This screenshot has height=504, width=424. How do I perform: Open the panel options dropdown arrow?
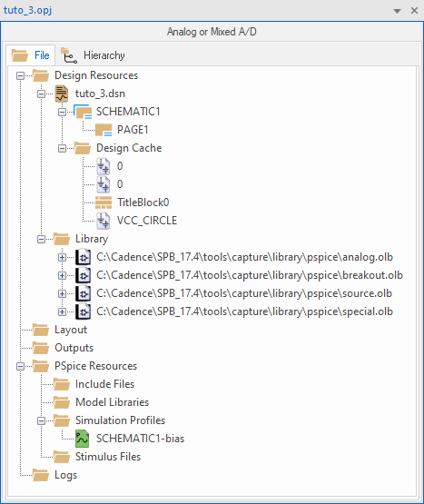(398, 11)
